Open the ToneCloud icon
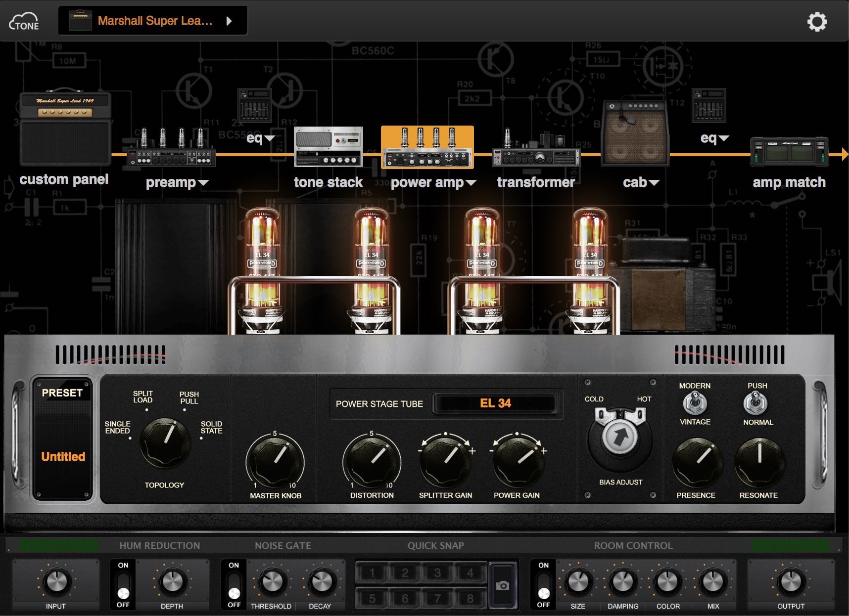Image resolution: width=849 pixels, height=616 pixels. pyautogui.click(x=24, y=21)
